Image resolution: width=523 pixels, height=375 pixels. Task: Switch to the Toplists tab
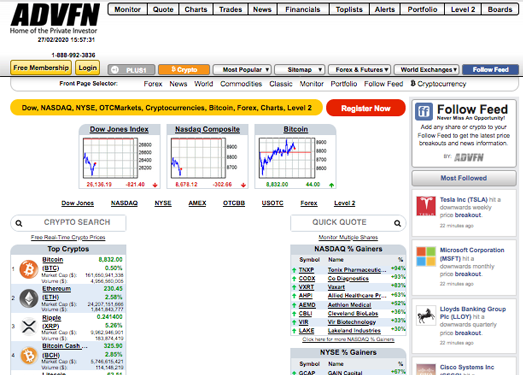tap(349, 9)
